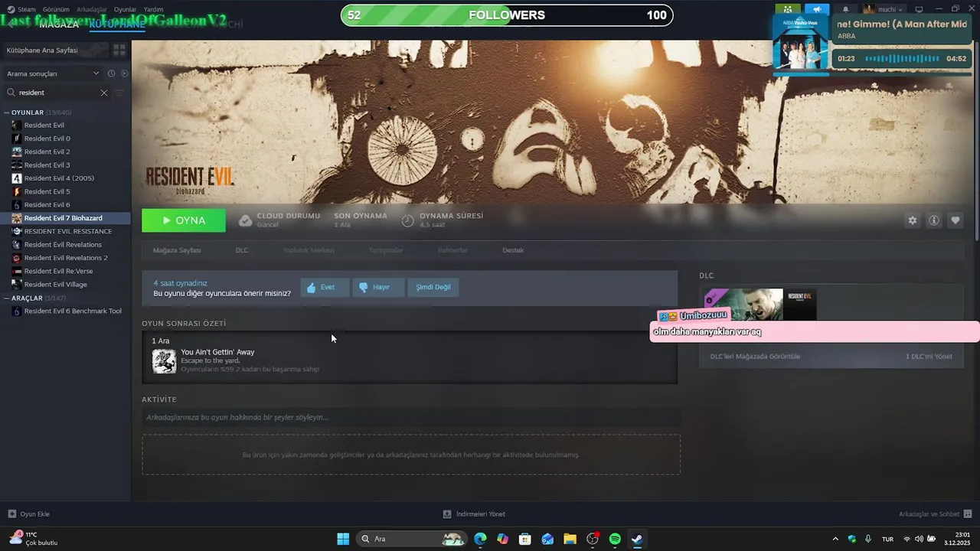Click the cloud status icon
The width and height of the screenshot is (980, 551).
tap(245, 220)
